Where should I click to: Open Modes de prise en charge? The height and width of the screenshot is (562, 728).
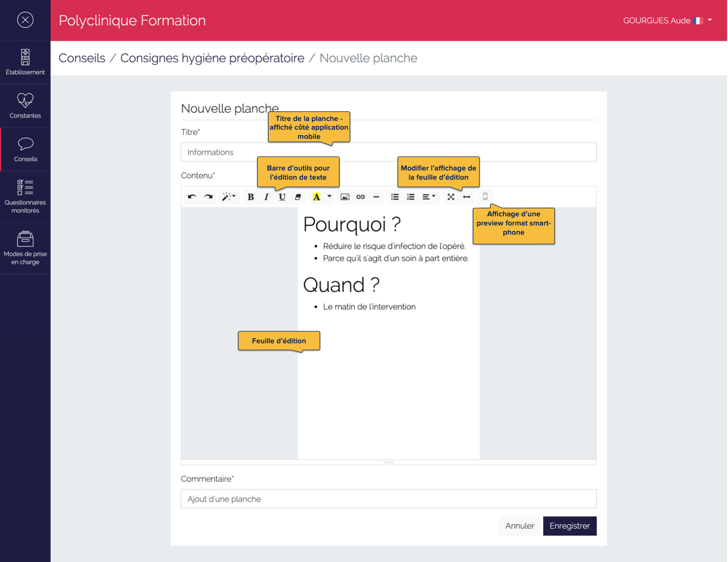tap(25, 248)
